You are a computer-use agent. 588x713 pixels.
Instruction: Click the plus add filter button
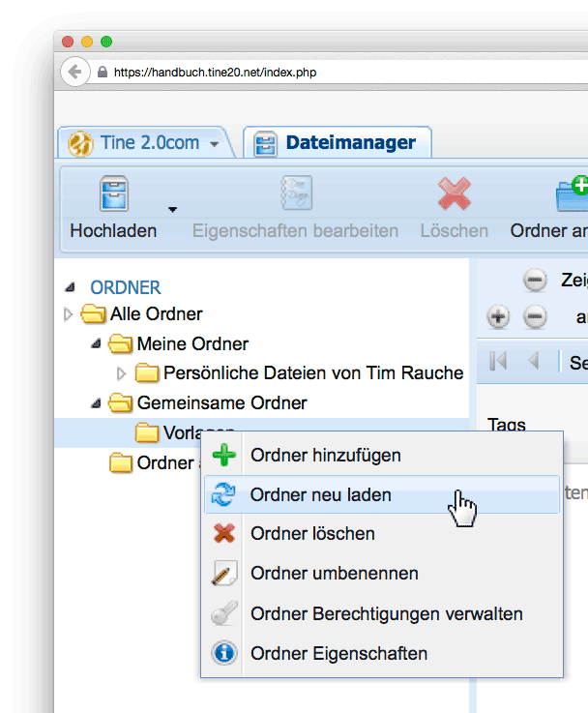[498, 316]
